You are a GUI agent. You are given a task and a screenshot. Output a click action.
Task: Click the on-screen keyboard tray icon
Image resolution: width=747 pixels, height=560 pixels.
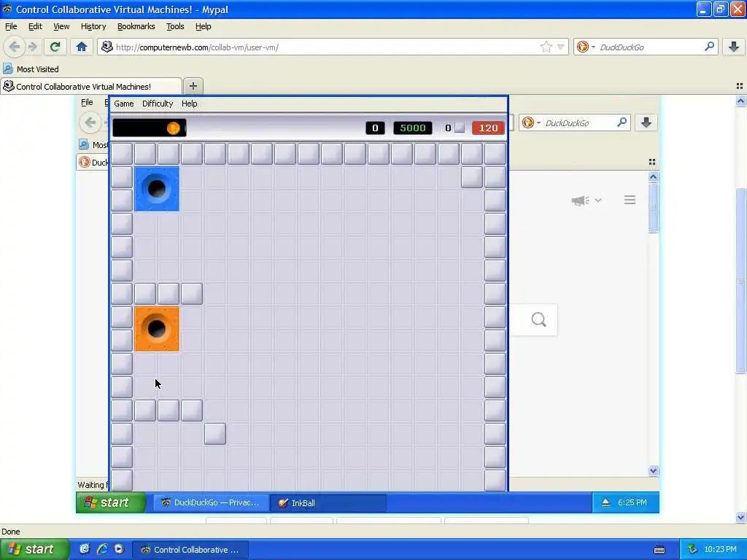coord(659,550)
